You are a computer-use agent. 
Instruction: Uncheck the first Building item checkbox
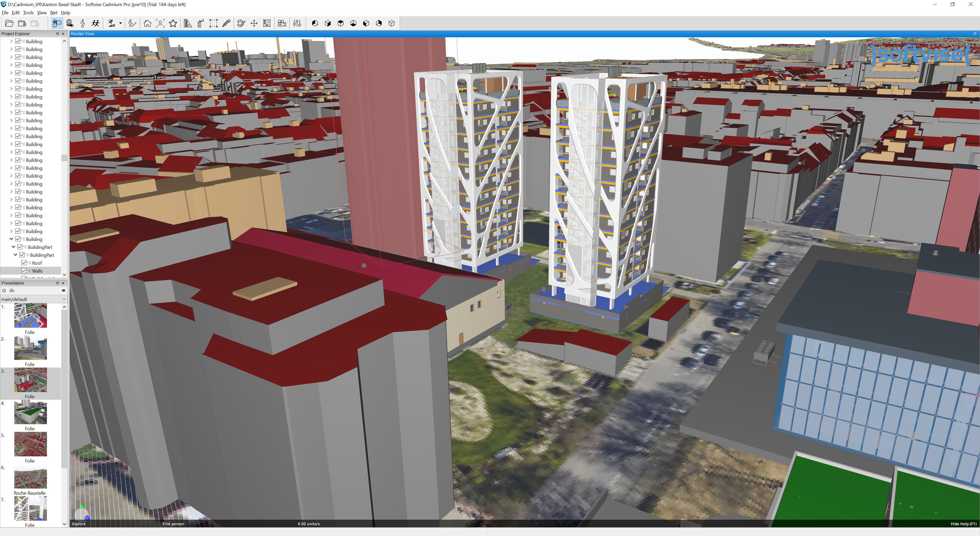18,41
